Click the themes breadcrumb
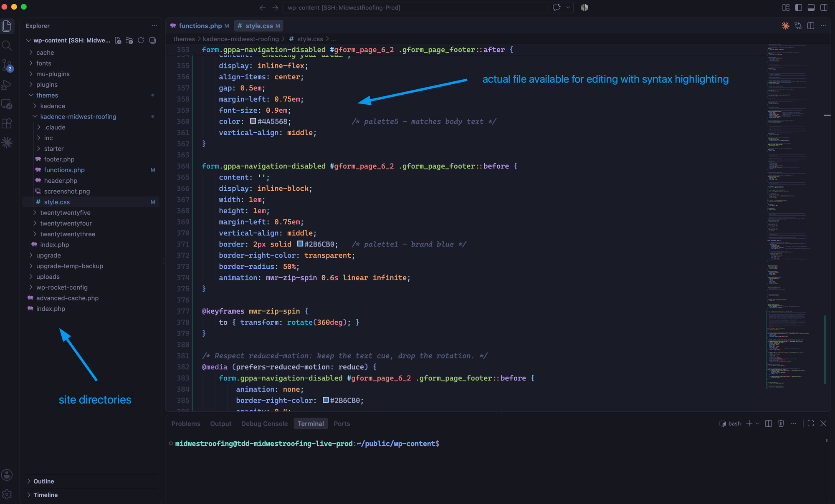Screen dimensions: 835x504 (184, 39)
